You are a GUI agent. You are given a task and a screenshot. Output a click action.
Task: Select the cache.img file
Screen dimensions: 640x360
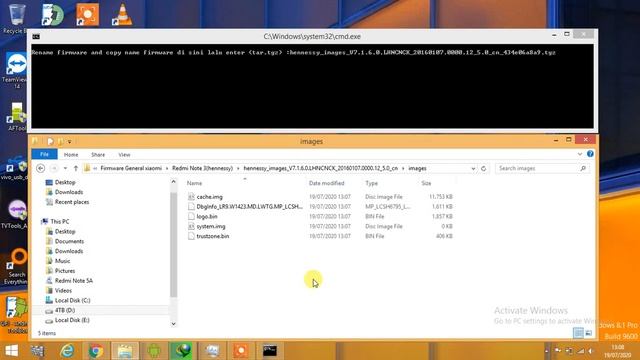pos(209,197)
